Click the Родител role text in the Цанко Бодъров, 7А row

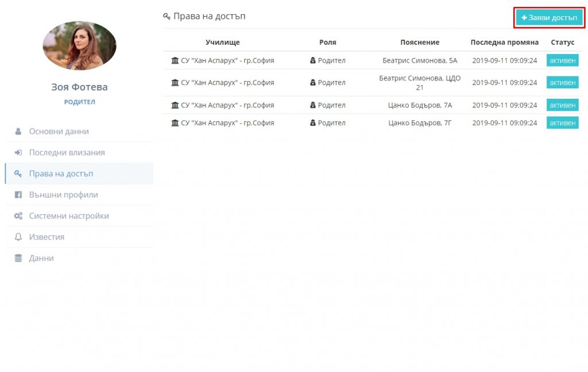(332, 106)
